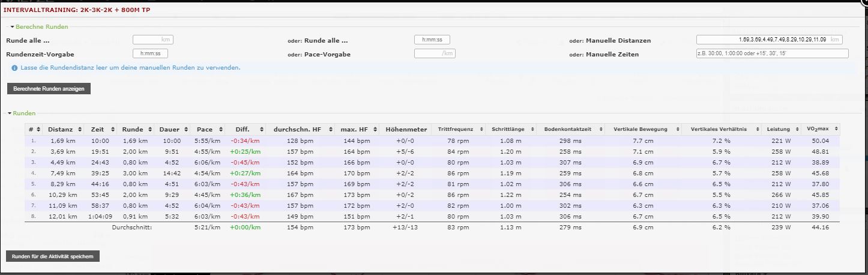Click the blue info icon in hint bar
Image resolution: width=868 pixels, height=275 pixels.
tap(14, 68)
